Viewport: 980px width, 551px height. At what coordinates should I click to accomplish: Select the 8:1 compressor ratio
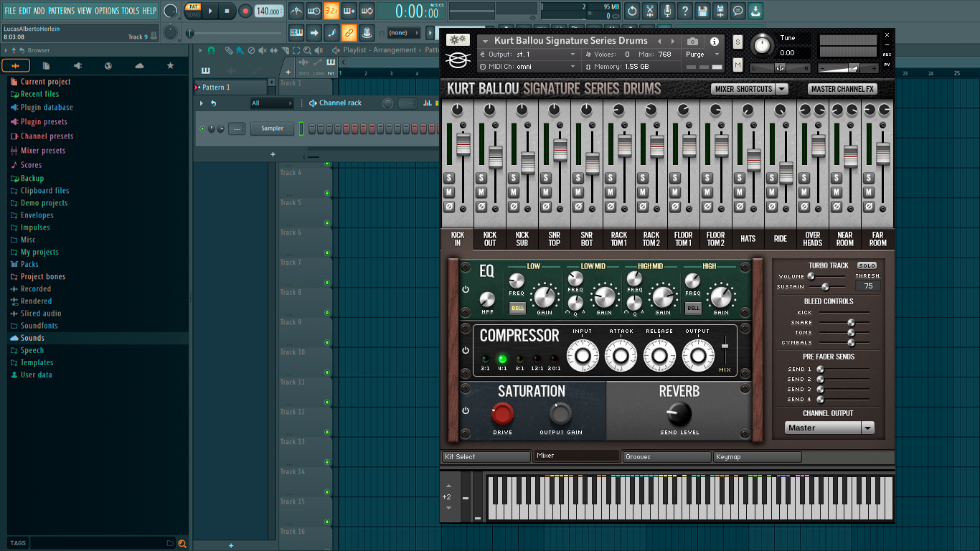[519, 359]
